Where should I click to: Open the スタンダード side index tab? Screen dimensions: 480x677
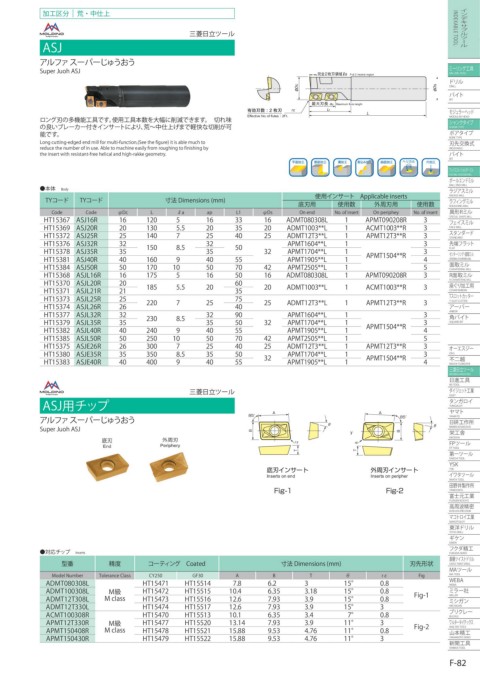464,234
